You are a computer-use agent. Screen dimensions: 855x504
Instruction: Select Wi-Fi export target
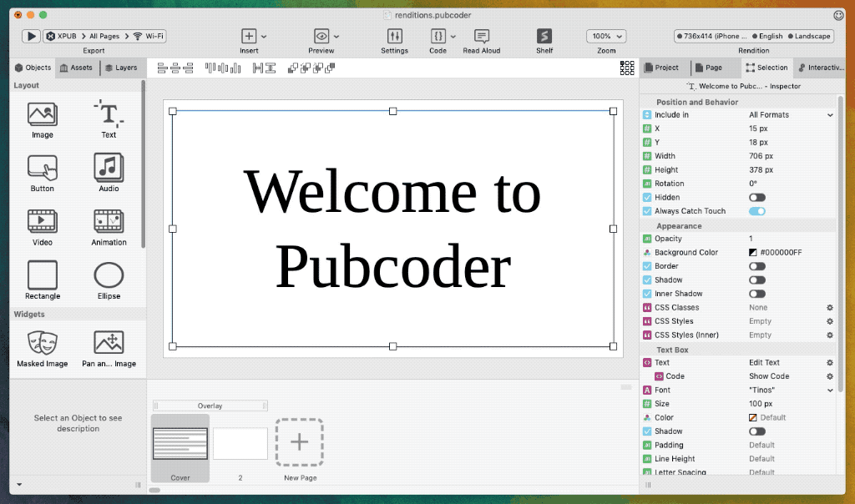pyautogui.click(x=149, y=36)
